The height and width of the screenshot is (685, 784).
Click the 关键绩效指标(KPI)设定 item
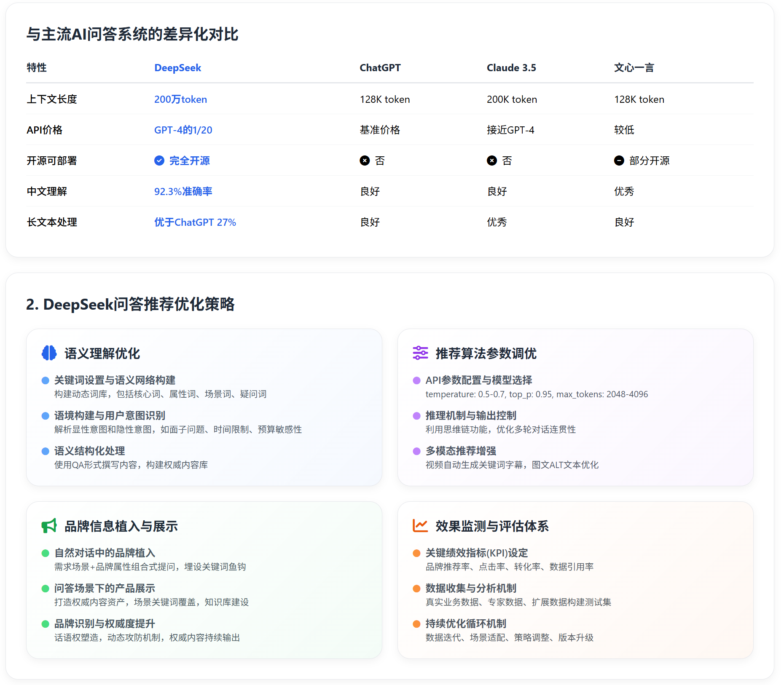[477, 553]
